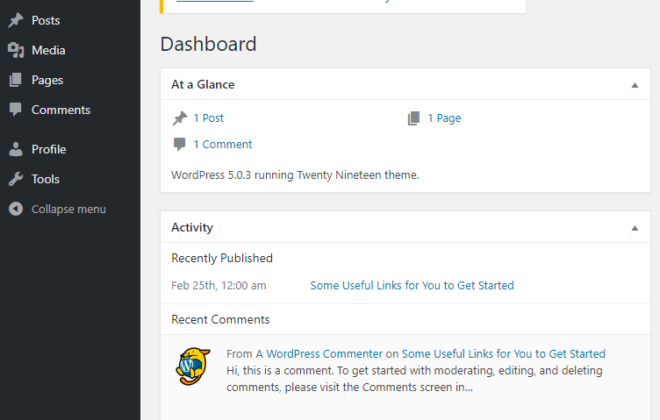Click the Profile person icon in sidebar

[x=16, y=149]
